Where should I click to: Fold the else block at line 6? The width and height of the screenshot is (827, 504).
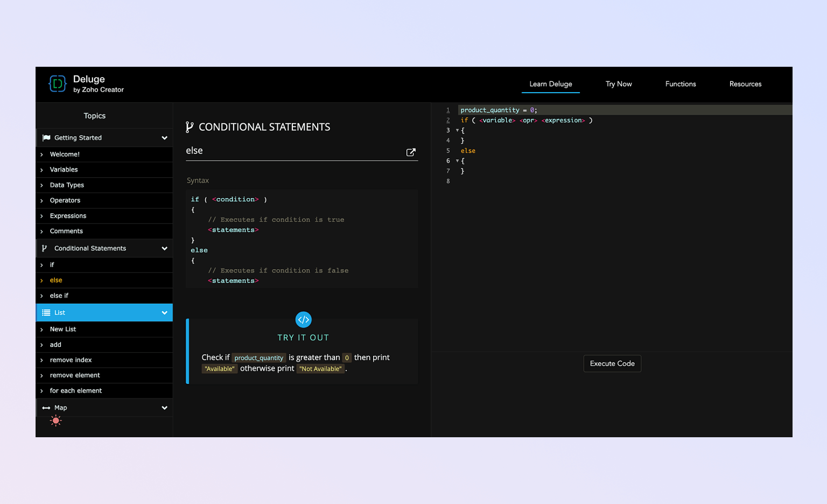click(457, 161)
